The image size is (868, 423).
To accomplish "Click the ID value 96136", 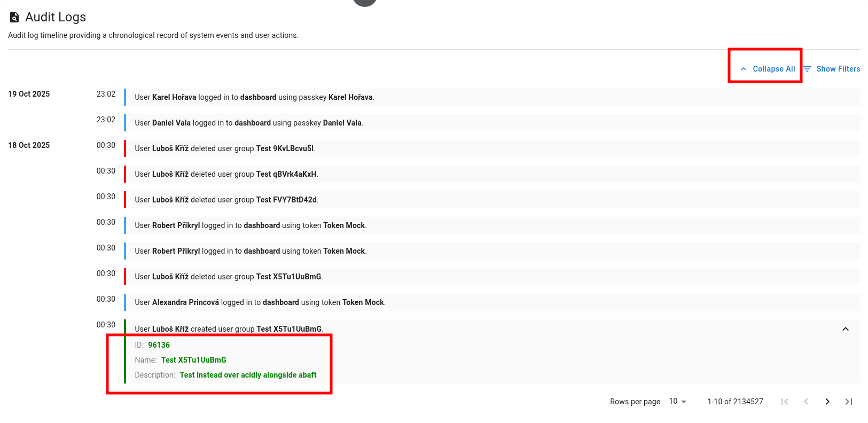I will [159, 345].
